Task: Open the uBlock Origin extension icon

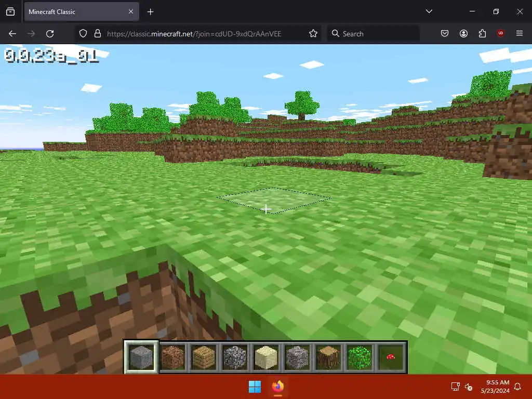Action: (x=501, y=33)
